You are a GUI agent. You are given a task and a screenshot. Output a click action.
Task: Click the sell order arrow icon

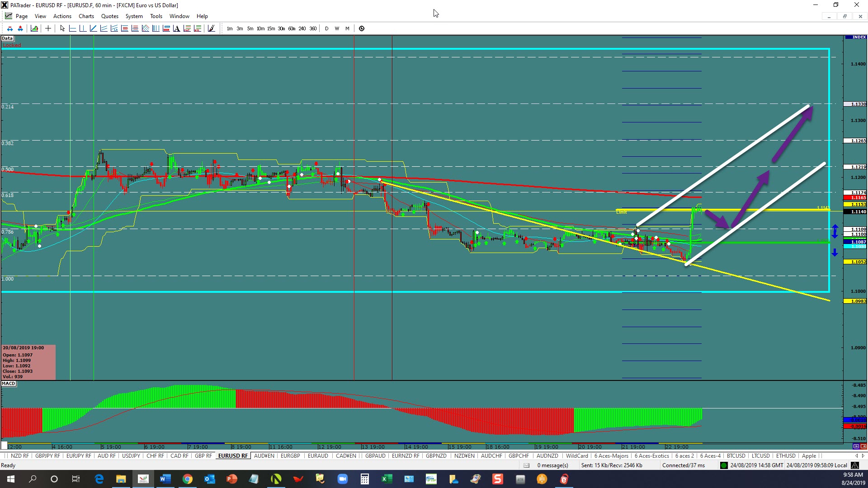[9, 28]
